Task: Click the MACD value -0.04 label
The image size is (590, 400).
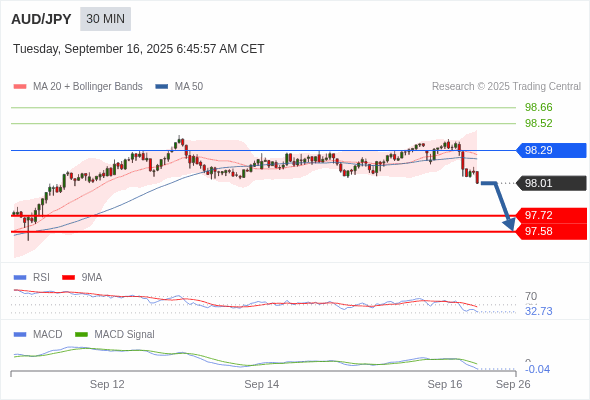Action: (x=537, y=369)
